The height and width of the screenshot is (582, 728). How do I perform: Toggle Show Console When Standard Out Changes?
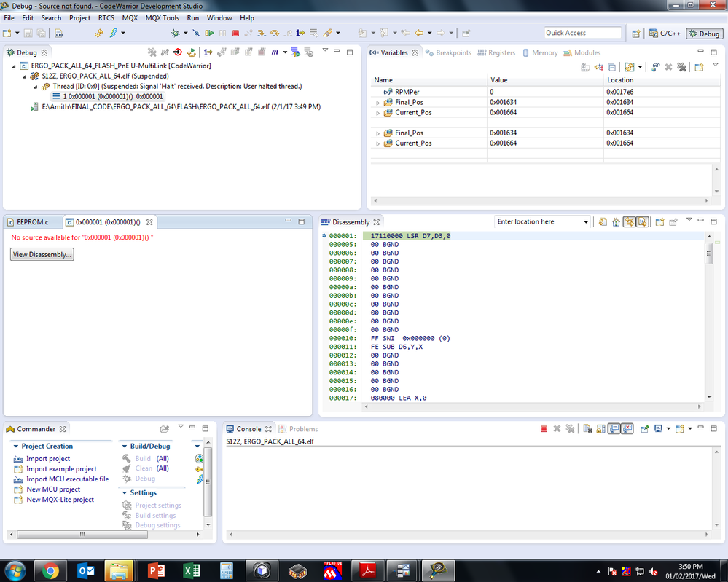(x=614, y=429)
